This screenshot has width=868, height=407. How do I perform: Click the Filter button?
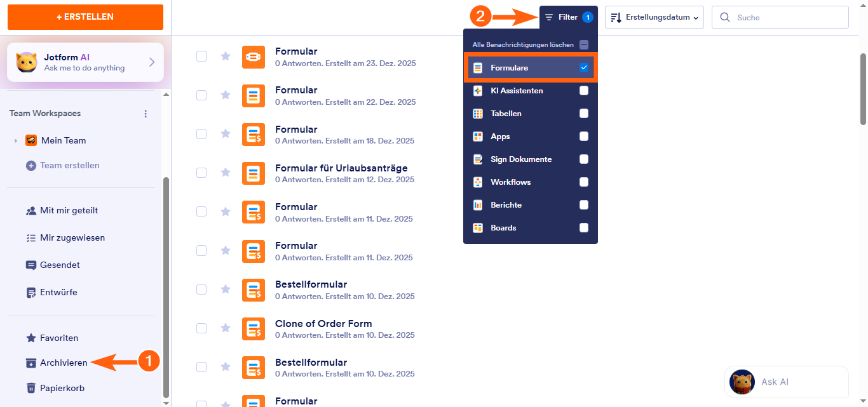[x=569, y=17]
